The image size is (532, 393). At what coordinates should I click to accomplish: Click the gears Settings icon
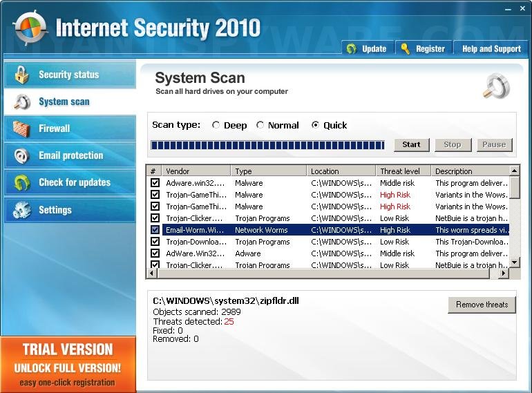point(21,209)
